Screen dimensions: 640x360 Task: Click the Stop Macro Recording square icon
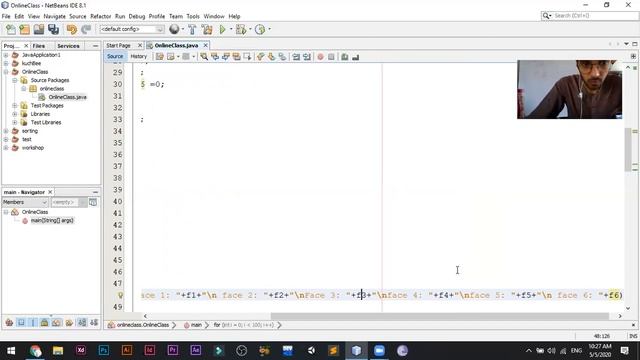(331, 57)
